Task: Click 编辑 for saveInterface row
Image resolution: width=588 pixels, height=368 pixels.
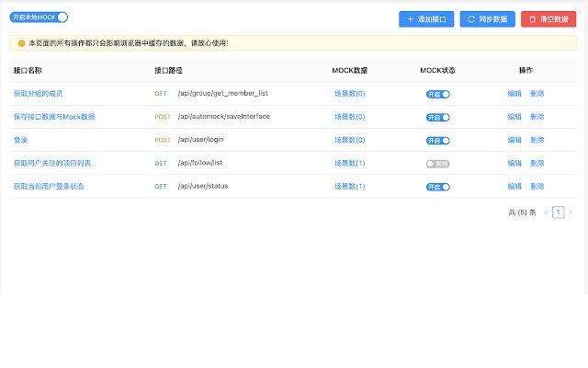Action: point(514,117)
